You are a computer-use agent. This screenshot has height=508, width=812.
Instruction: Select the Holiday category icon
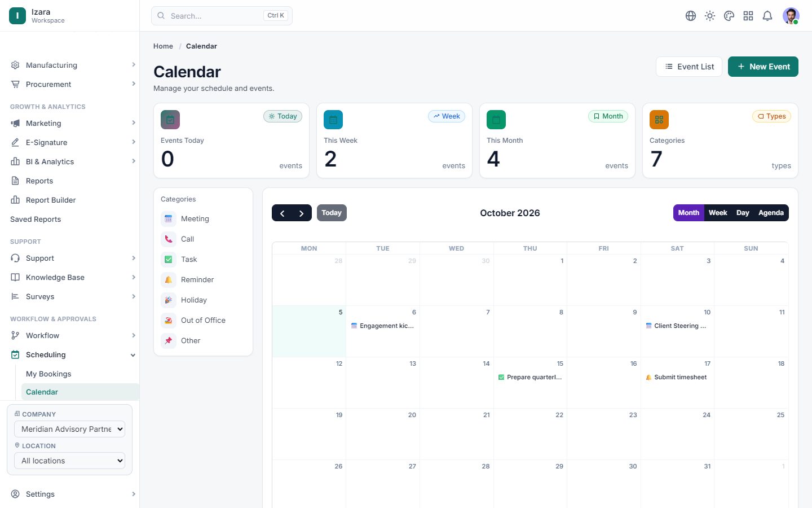tap(169, 300)
